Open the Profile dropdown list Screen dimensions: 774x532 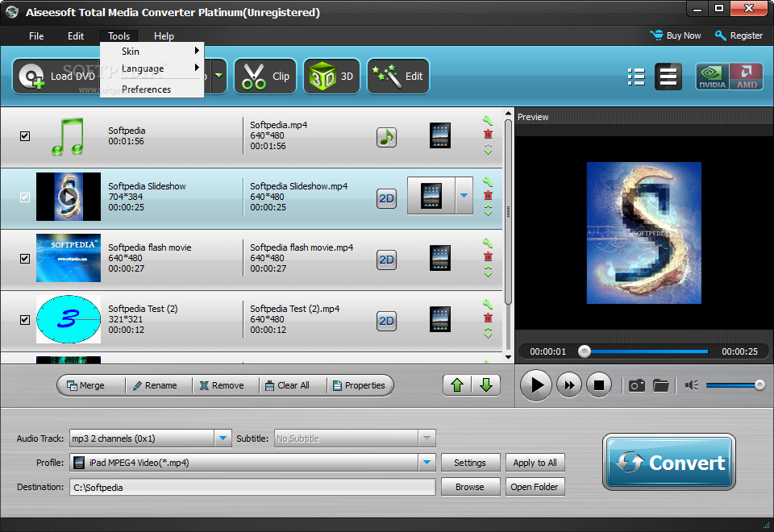point(427,463)
